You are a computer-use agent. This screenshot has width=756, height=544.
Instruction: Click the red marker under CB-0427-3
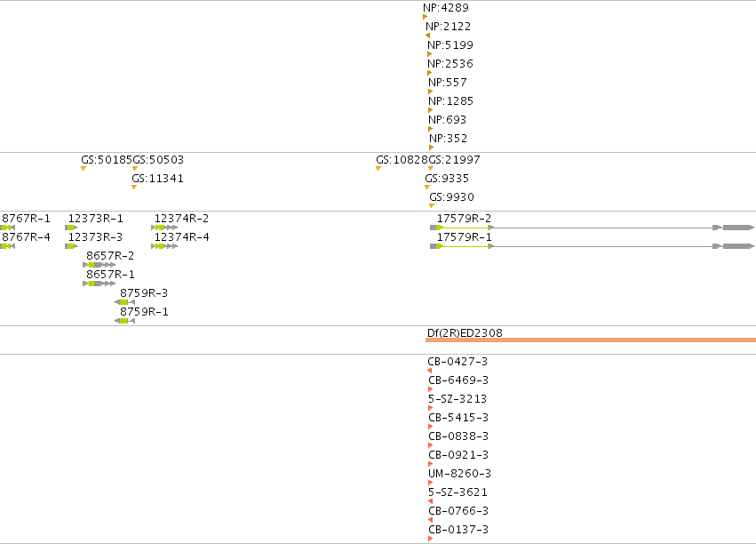point(429,371)
